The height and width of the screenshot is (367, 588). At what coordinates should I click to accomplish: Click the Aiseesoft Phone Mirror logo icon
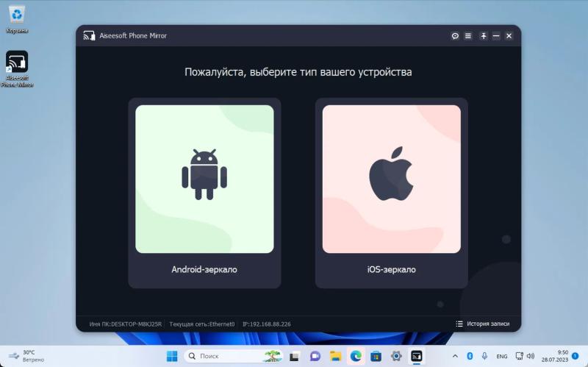point(89,35)
